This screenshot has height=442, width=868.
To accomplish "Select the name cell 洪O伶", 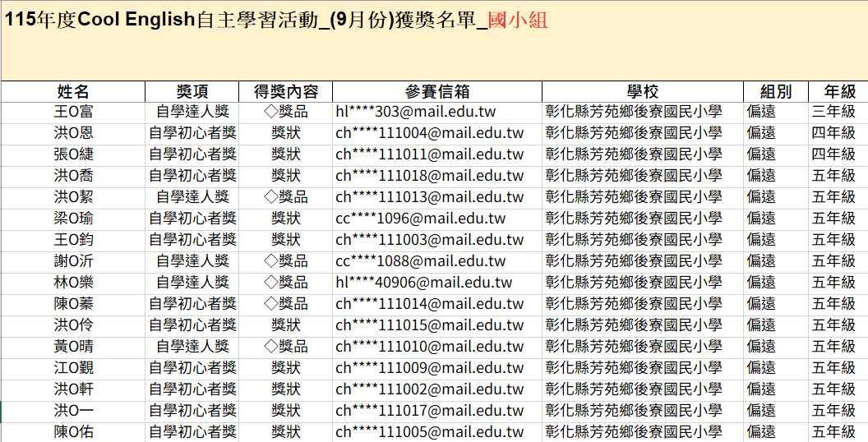I will pos(73,325).
